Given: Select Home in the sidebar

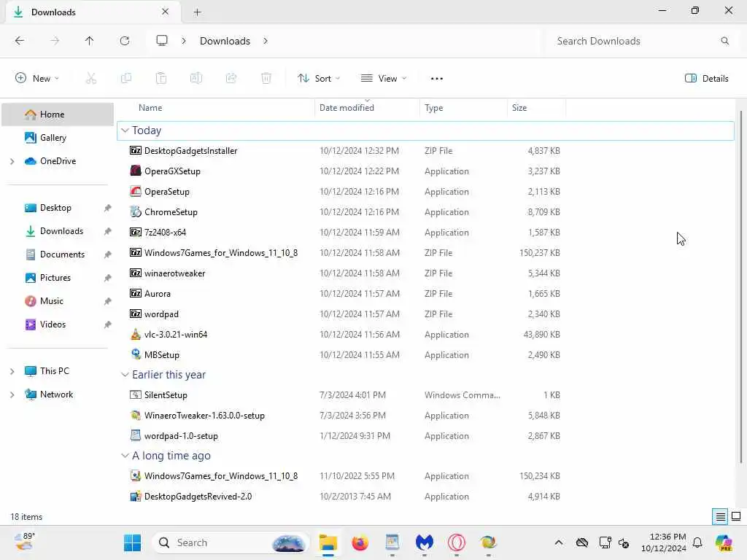Looking at the screenshot, I should (58, 114).
